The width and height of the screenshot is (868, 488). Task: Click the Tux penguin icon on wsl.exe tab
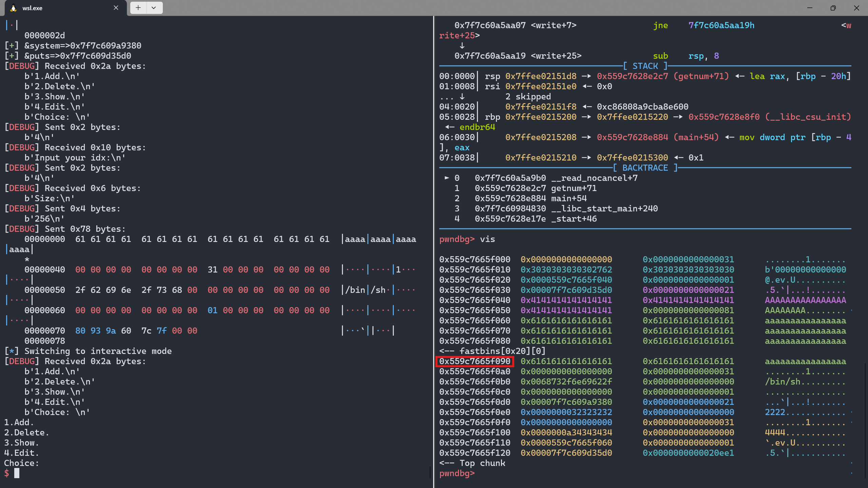coord(14,8)
